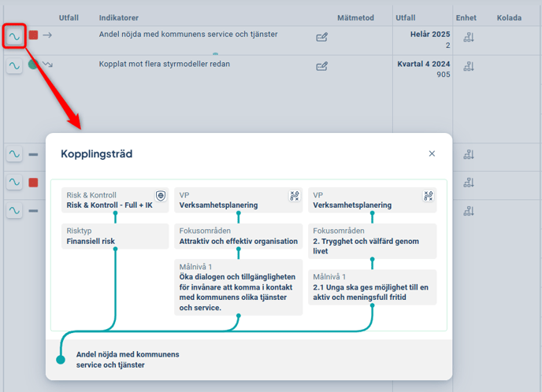This screenshot has width=542, height=392.
Task: Open coupling tree for Kopplat mot flera styrmodeller row
Action: coord(14,65)
